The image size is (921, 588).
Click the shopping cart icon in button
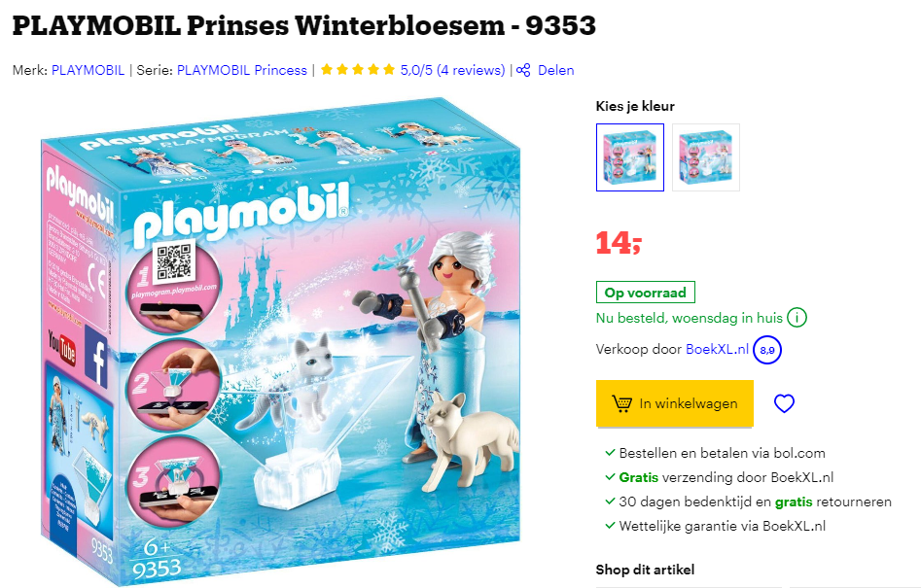click(622, 403)
